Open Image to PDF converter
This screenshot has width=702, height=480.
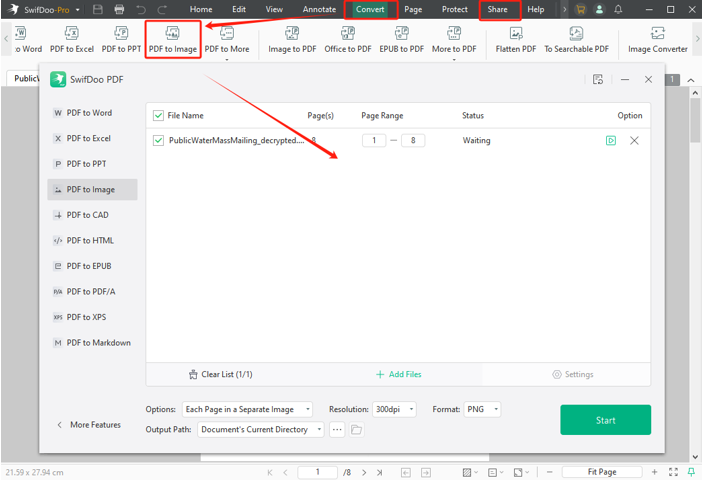click(x=292, y=39)
